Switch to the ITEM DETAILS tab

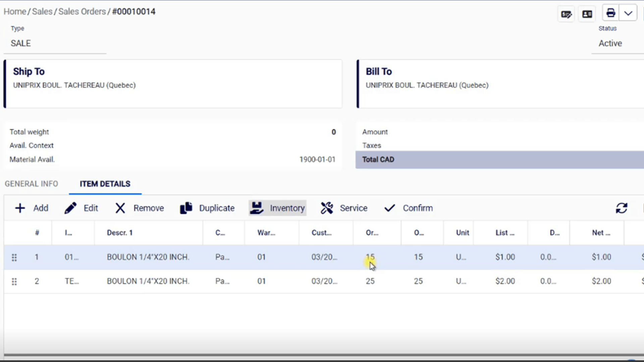(x=105, y=183)
